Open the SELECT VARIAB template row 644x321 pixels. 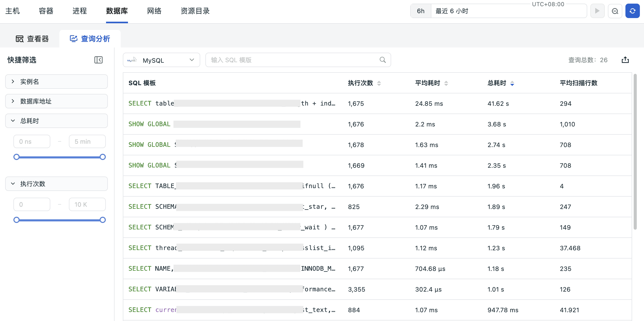pos(377,289)
